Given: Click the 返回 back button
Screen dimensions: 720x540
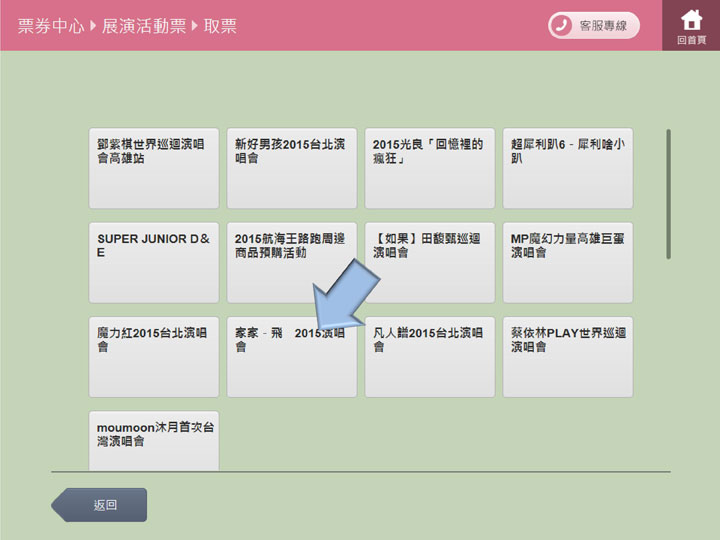Looking at the screenshot, I should pos(101,505).
